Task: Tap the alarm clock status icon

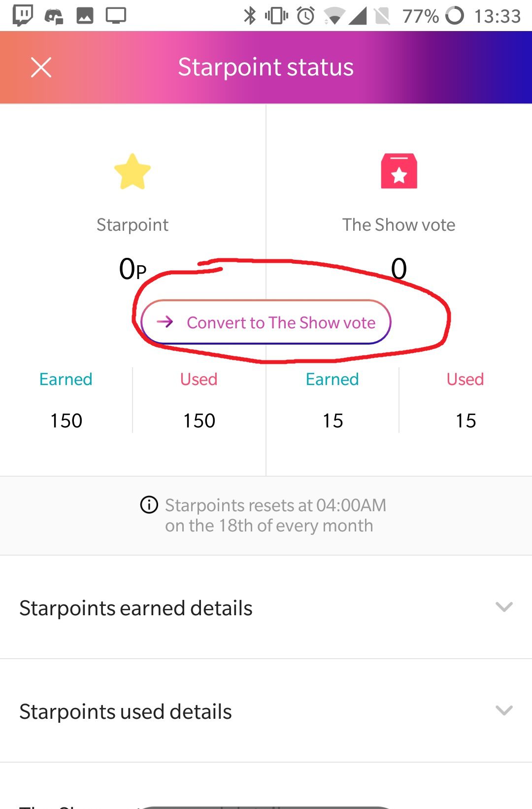Action: 306,16
